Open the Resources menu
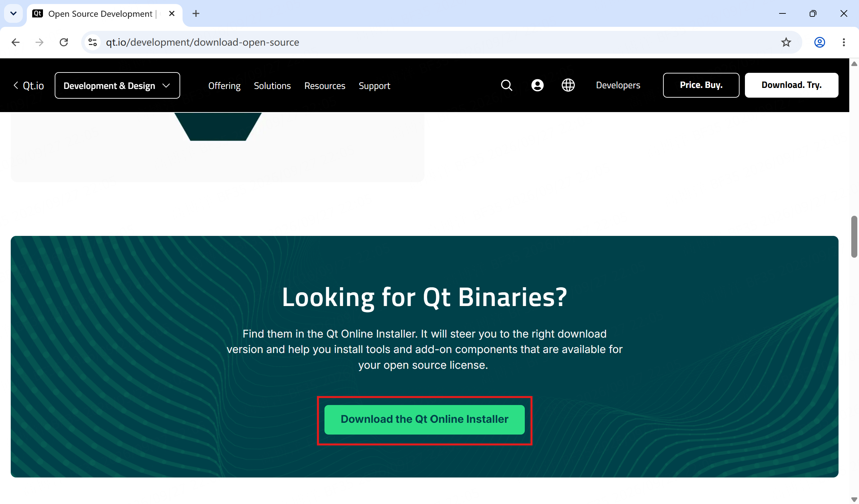 (x=324, y=86)
